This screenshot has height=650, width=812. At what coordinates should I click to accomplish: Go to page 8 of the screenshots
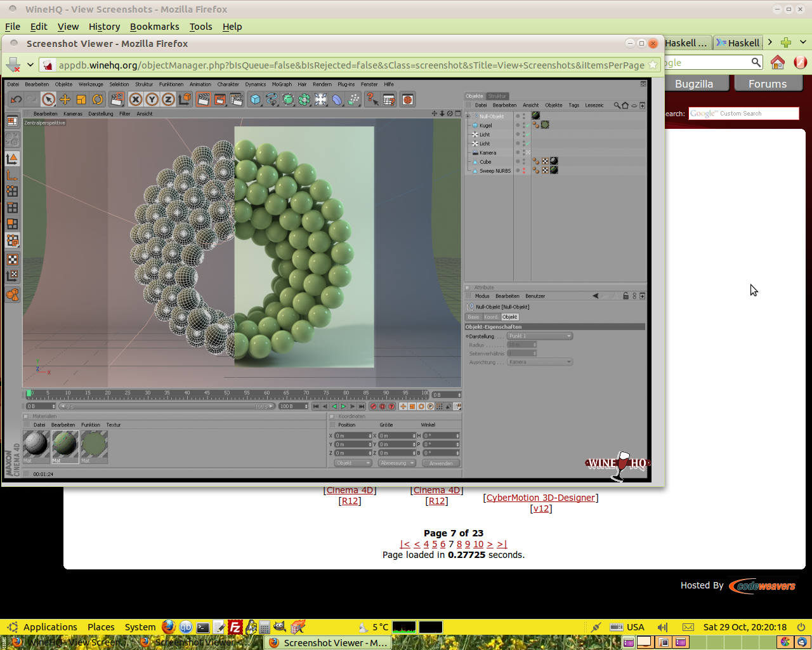pos(459,544)
